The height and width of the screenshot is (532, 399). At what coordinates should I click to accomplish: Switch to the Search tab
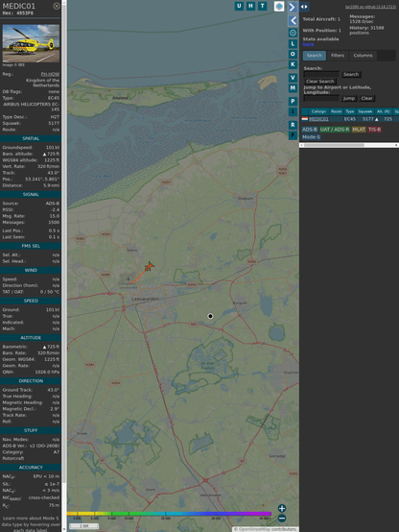coord(315,56)
